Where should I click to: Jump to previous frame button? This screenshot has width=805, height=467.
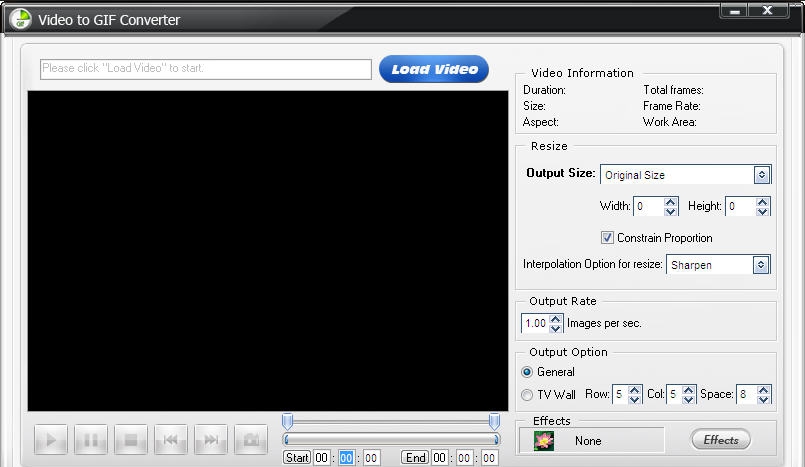tap(171, 440)
